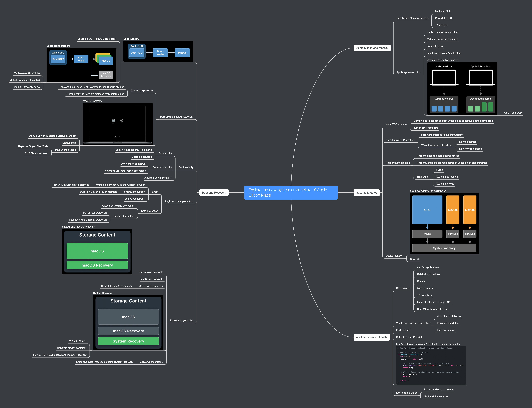Click 'Whole applications compilation' topic

413,323
